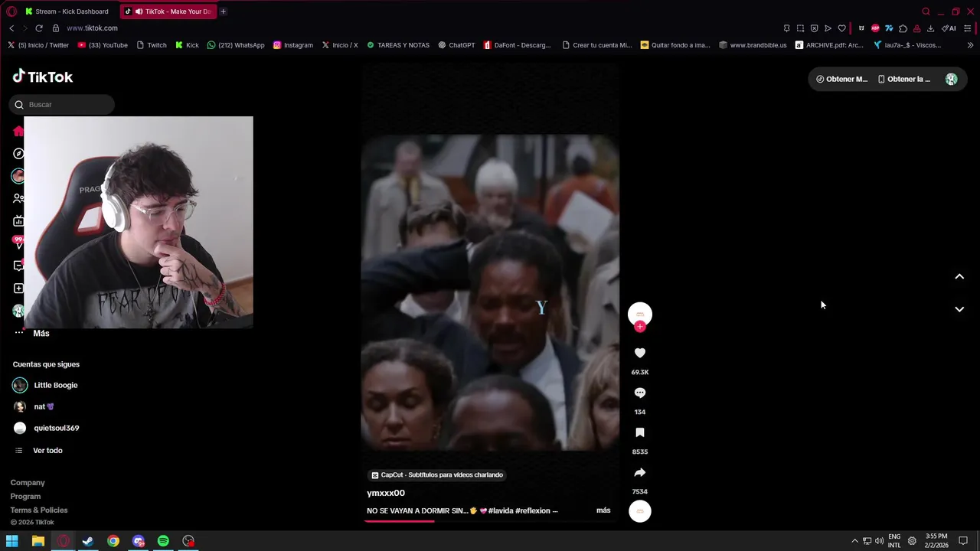
Task: Open CapCut subtitles tag link
Action: [x=437, y=474]
